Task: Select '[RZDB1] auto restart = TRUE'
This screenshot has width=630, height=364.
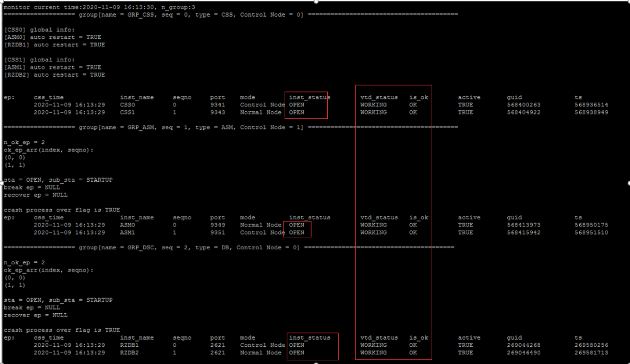Action: [x=55, y=45]
